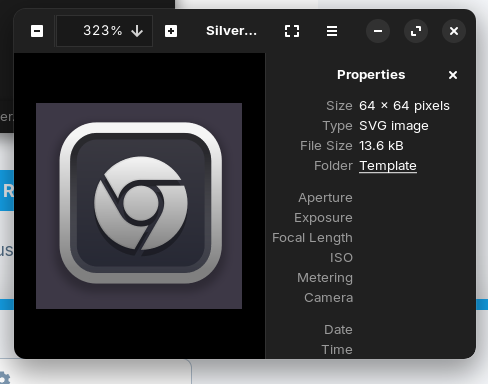
Task: Zoom out with the minus icon
Action: click(37, 31)
